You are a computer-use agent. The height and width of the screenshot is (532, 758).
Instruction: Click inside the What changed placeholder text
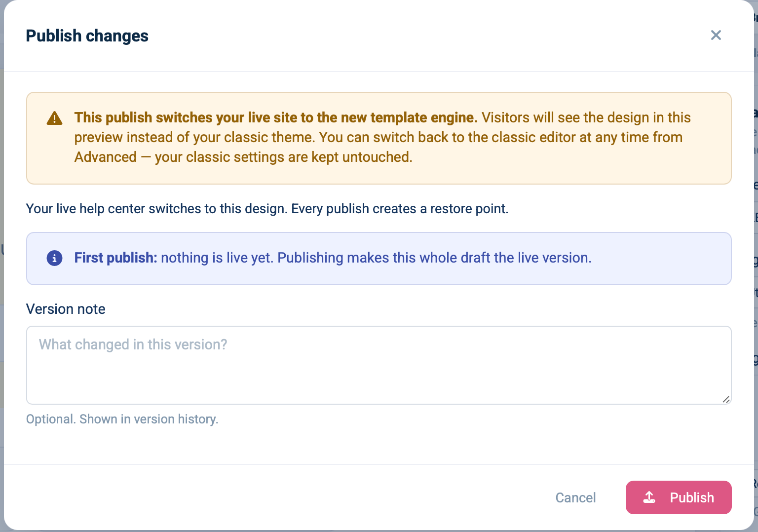pyautogui.click(x=133, y=344)
